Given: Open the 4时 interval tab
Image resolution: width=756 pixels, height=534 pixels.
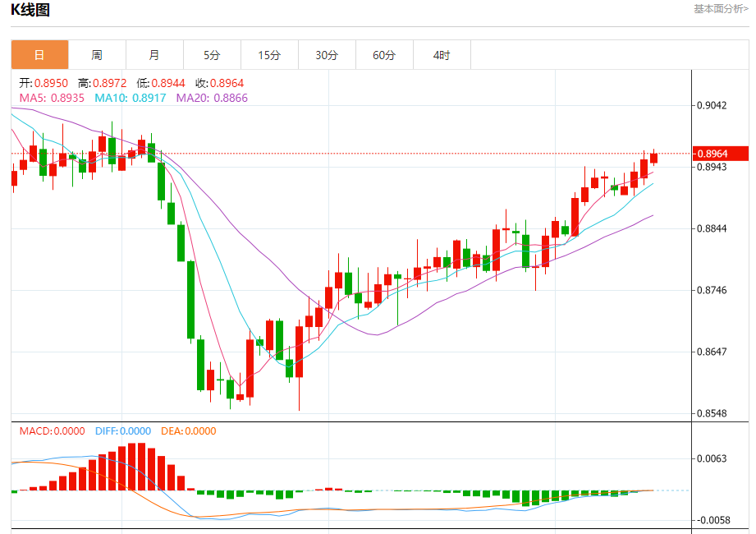Looking at the screenshot, I should [441, 55].
